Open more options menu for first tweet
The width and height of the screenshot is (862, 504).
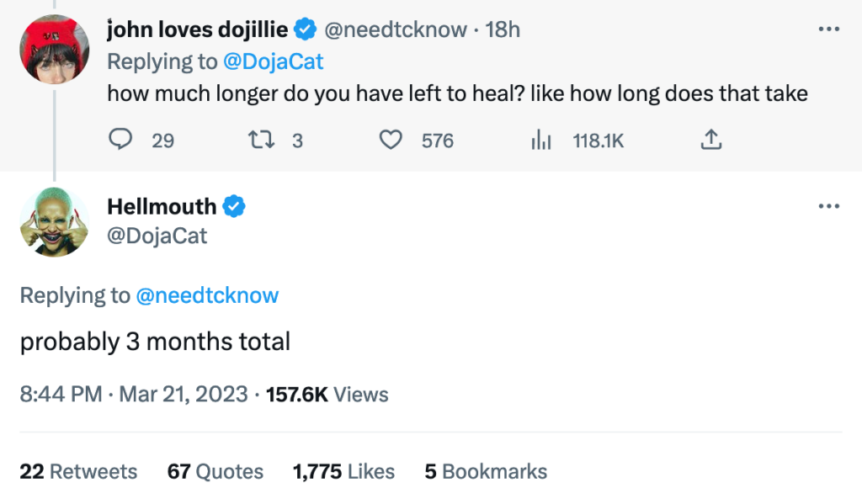(829, 29)
